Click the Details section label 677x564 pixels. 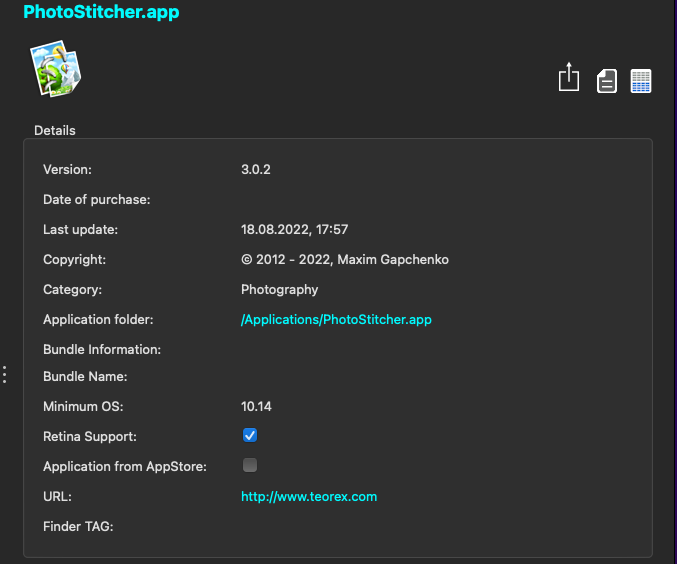pos(55,130)
